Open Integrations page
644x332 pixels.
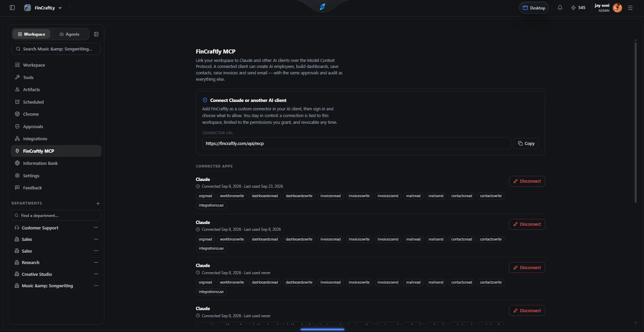(56, 139)
